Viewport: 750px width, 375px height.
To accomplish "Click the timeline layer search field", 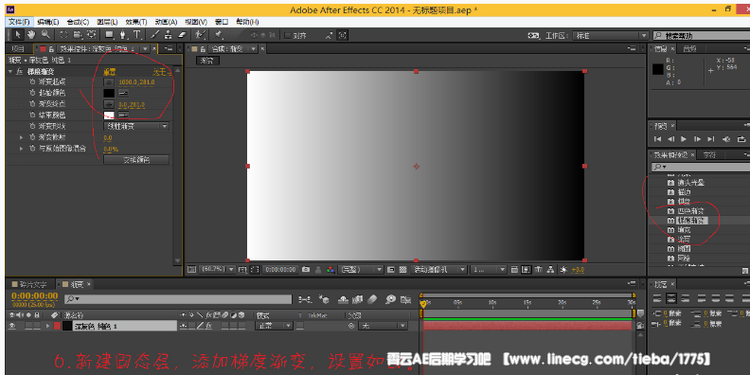I will (178, 299).
